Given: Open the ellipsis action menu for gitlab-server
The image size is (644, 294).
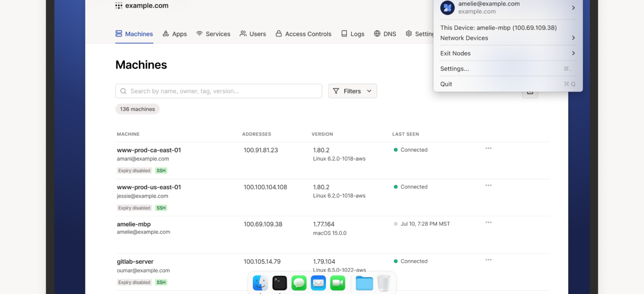Looking at the screenshot, I should coord(488,260).
